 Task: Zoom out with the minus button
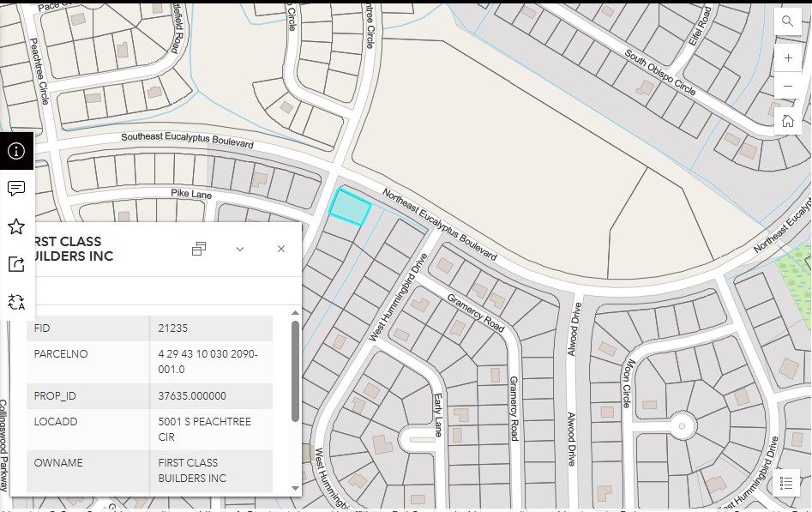click(787, 87)
